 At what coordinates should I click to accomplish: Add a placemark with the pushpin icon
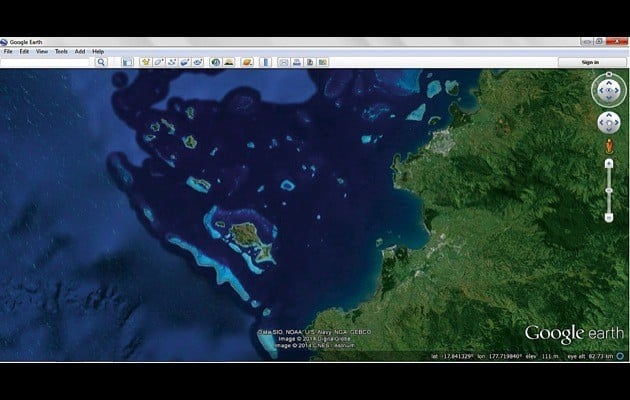tap(145, 62)
